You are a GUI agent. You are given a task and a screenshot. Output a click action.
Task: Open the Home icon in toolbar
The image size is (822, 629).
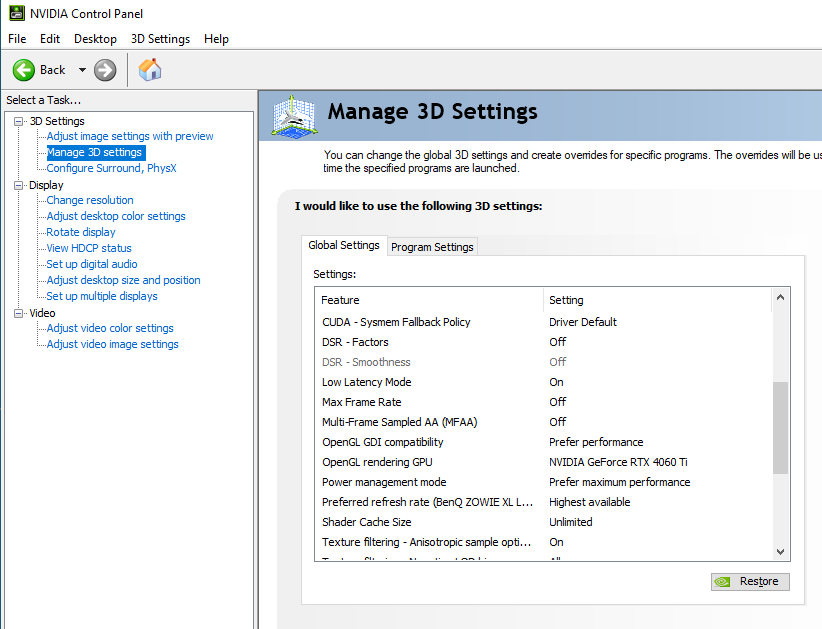point(150,70)
